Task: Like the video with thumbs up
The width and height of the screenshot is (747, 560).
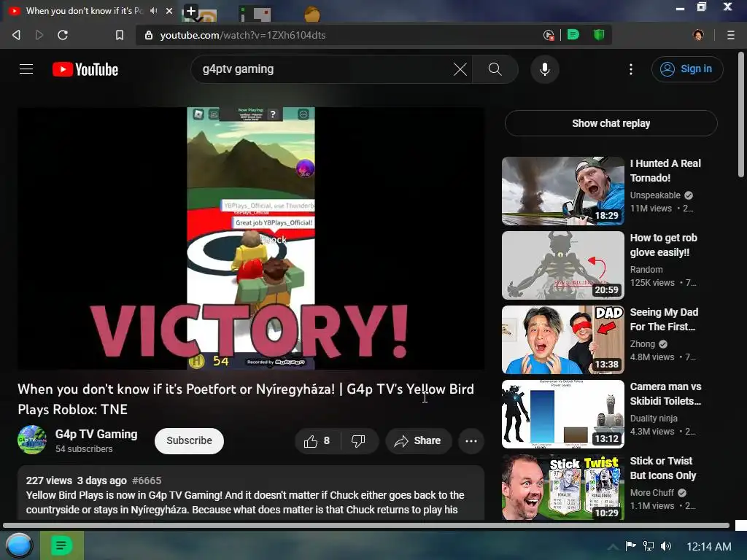Action: pos(317,441)
